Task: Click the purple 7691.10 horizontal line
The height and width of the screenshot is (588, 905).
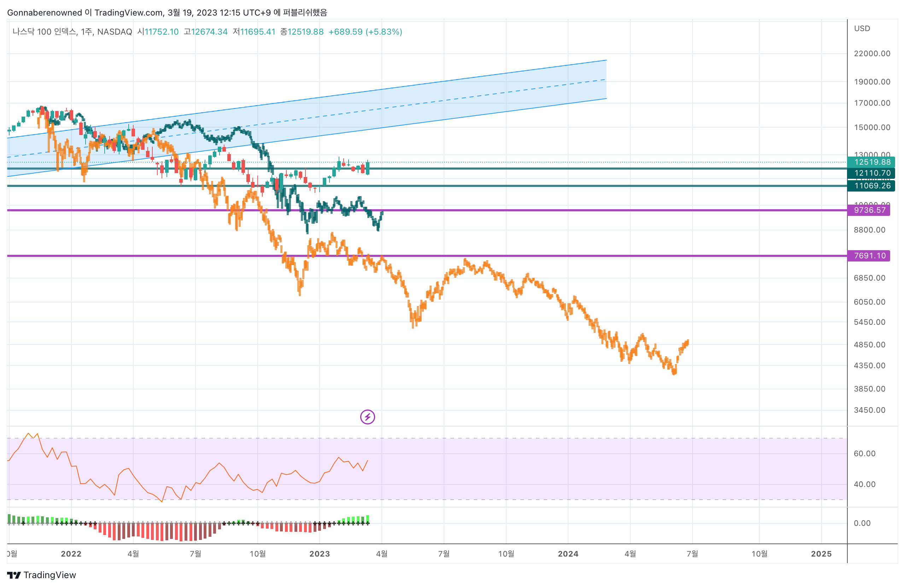Action: point(427,256)
